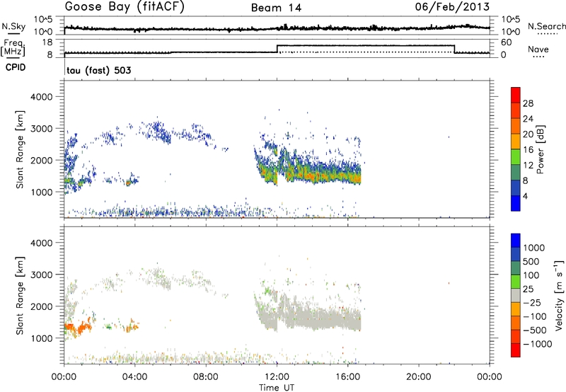Select the "Beam 14" header text
This screenshot has width=566, height=392.
[x=276, y=8]
